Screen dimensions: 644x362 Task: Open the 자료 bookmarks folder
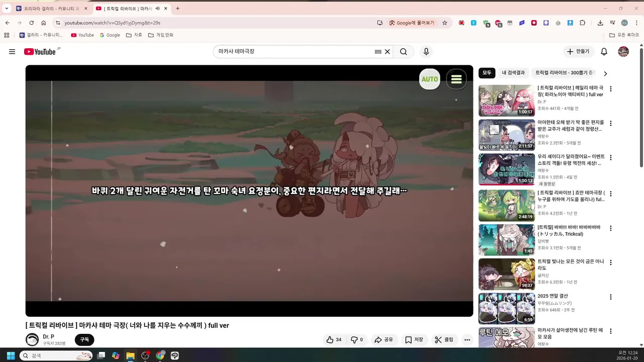[x=134, y=35]
